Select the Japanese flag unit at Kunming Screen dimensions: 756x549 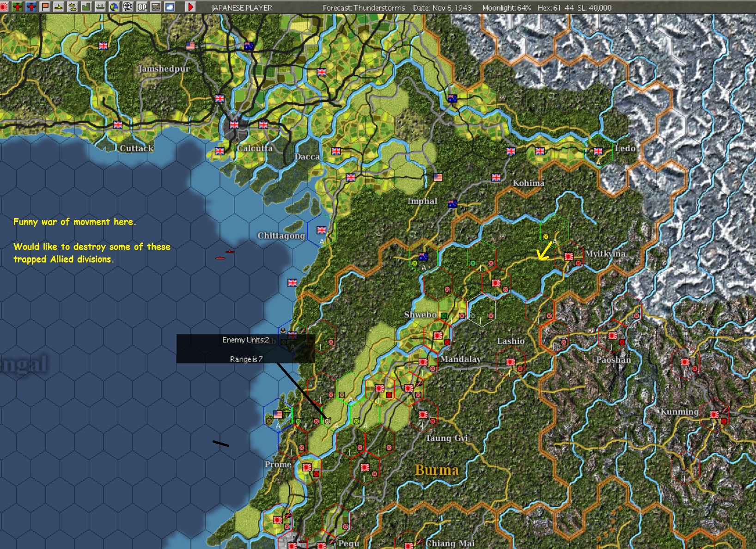pyautogui.click(x=714, y=415)
